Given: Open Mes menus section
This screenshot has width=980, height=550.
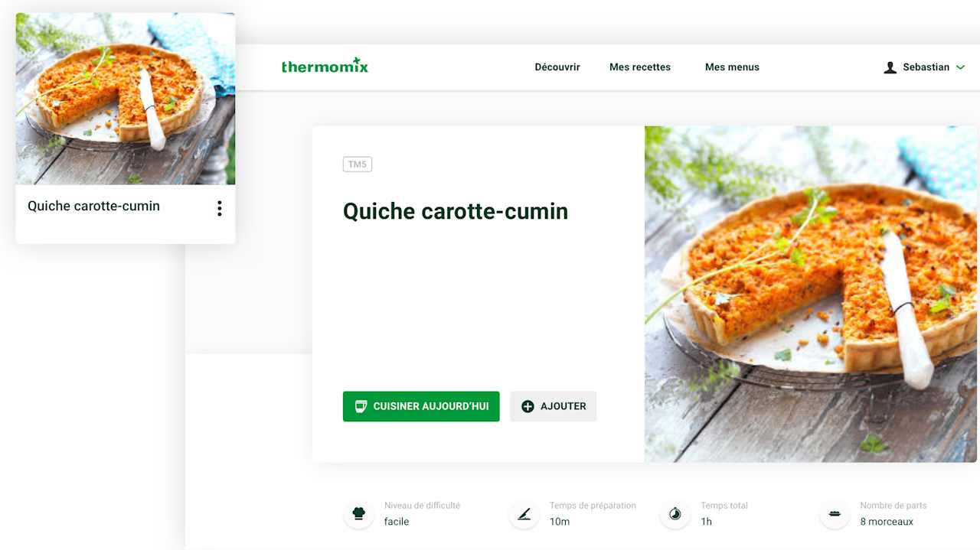Looking at the screenshot, I should pos(732,67).
